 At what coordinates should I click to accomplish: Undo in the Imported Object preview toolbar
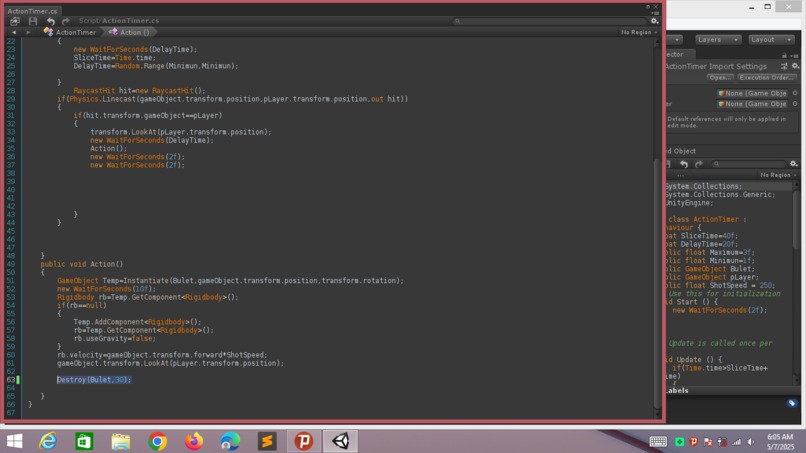684,164
